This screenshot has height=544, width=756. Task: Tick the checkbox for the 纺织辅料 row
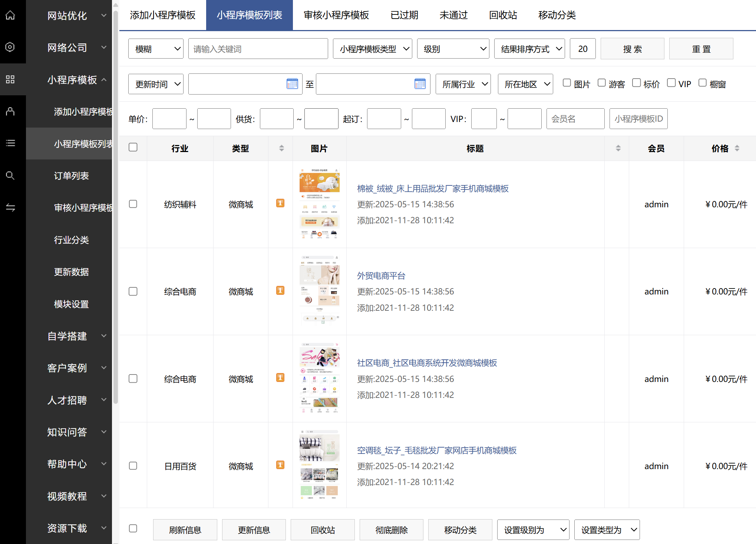133,204
